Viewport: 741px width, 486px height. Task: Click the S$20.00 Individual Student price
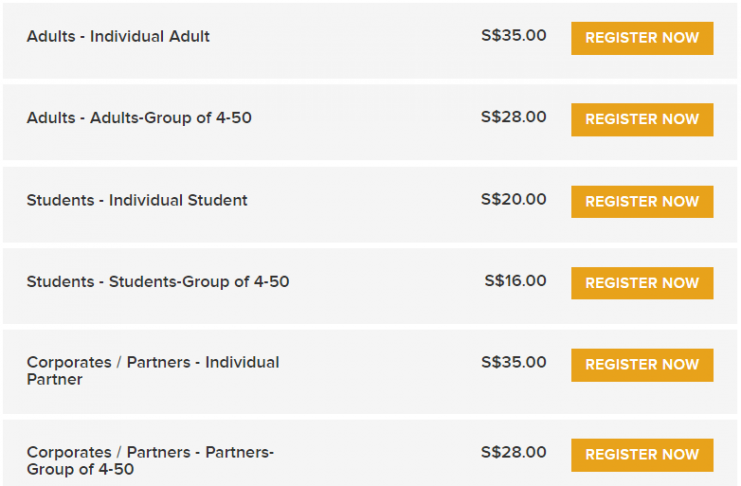pos(514,199)
